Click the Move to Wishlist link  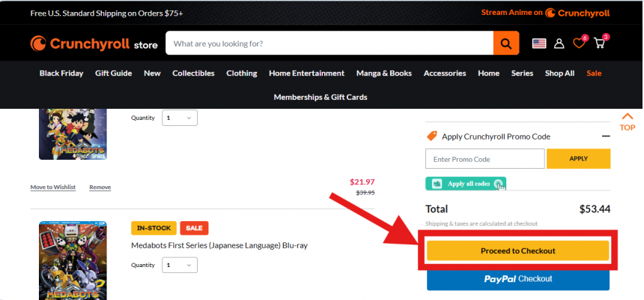click(52, 187)
